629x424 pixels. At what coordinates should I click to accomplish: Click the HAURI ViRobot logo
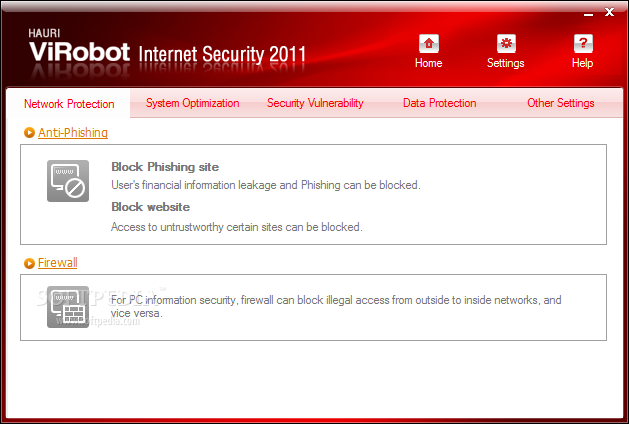coord(79,45)
